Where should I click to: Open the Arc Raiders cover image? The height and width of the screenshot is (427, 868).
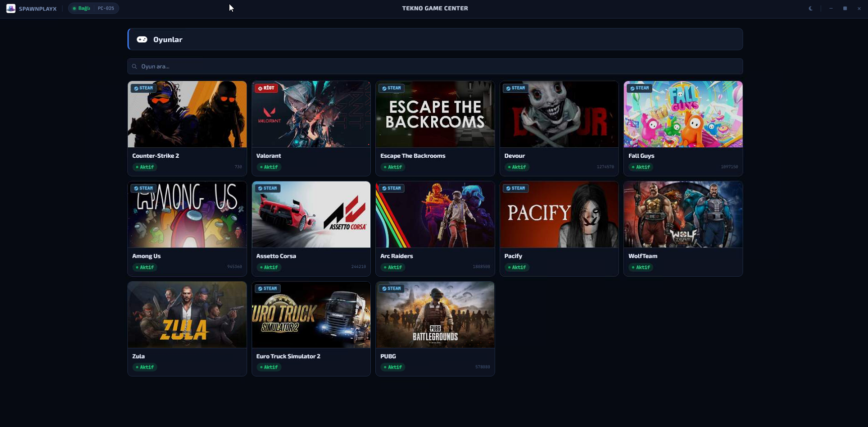coord(435,215)
